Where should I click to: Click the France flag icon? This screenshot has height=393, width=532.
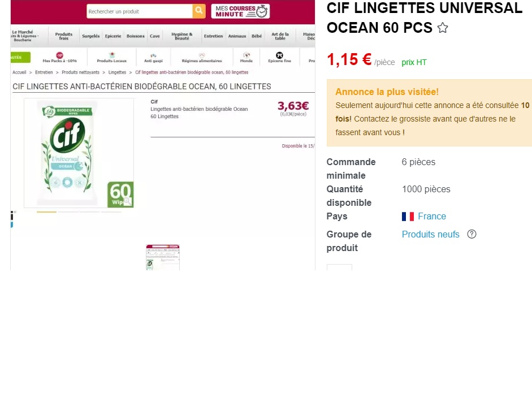pos(408,217)
